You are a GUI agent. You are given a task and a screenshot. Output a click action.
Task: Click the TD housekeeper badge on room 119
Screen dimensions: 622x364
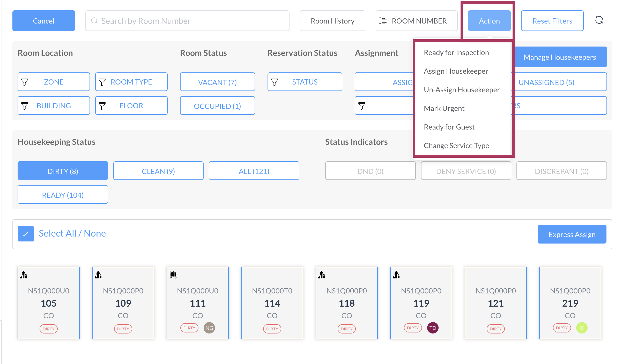point(433,328)
